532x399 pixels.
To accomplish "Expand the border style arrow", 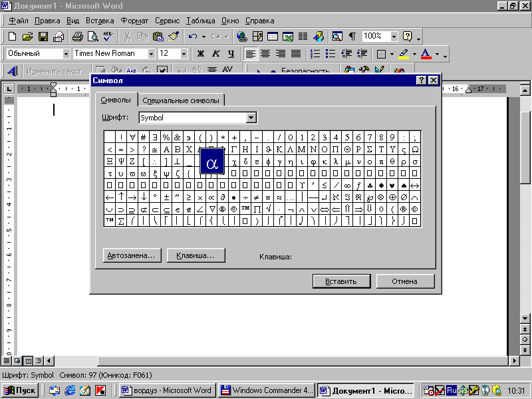I will pos(392,54).
